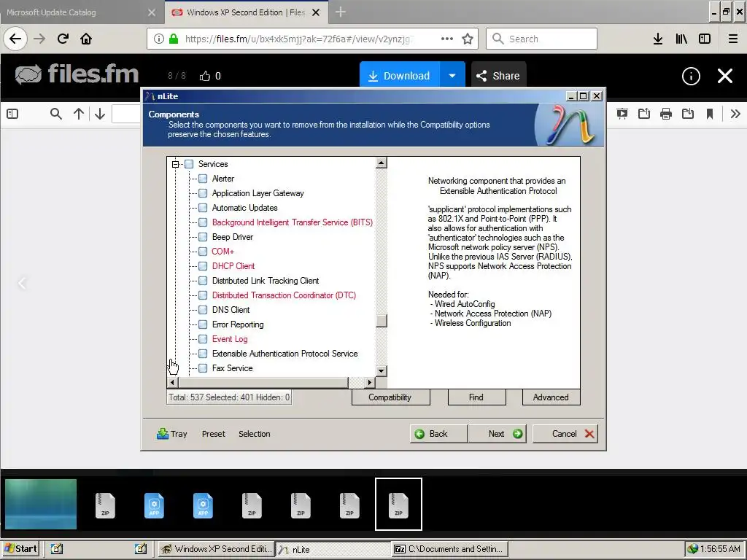Select the vertical scrollbar thumb in component list

click(381, 321)
